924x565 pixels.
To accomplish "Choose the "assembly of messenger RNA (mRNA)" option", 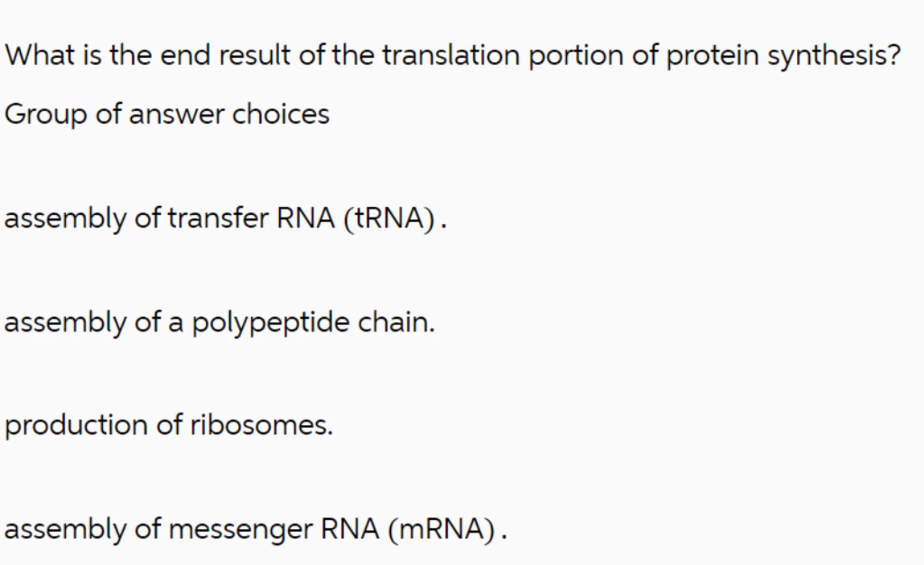I will 255,529.
